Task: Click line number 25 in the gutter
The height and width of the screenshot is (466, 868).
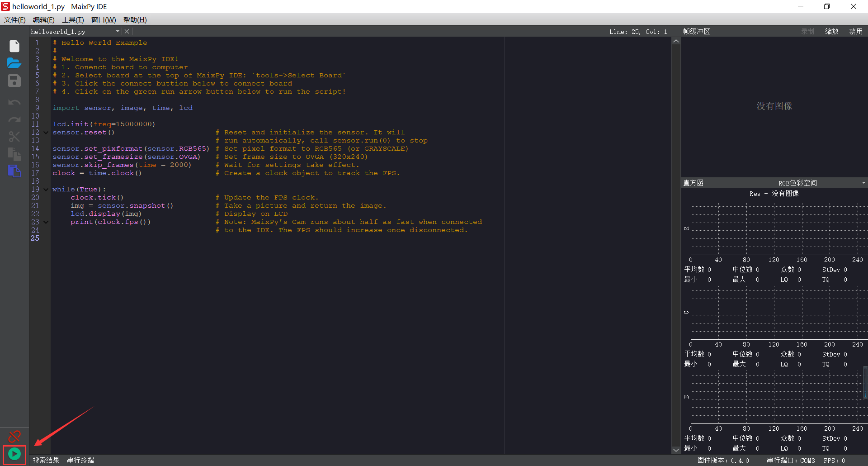Action: tap(35, 238)
